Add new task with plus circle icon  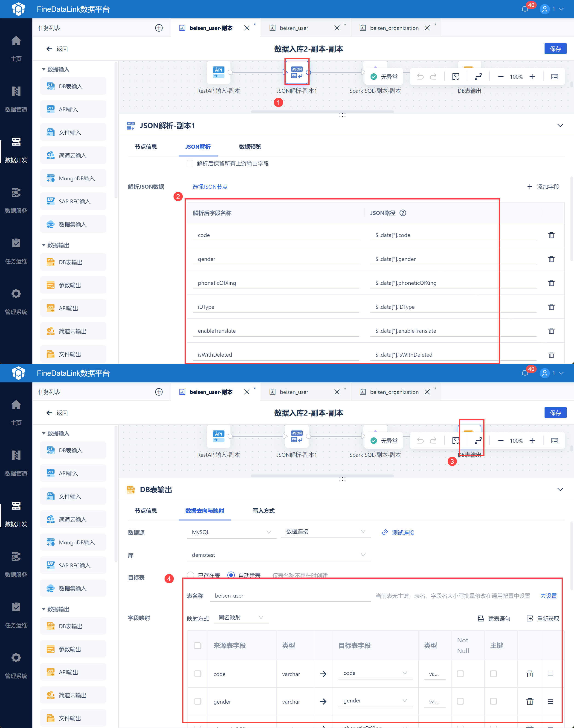pos(159,28)
